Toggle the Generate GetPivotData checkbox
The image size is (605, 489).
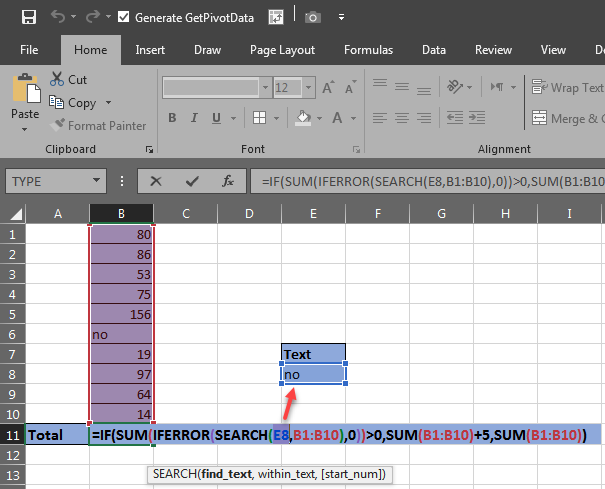pos(123,17)
